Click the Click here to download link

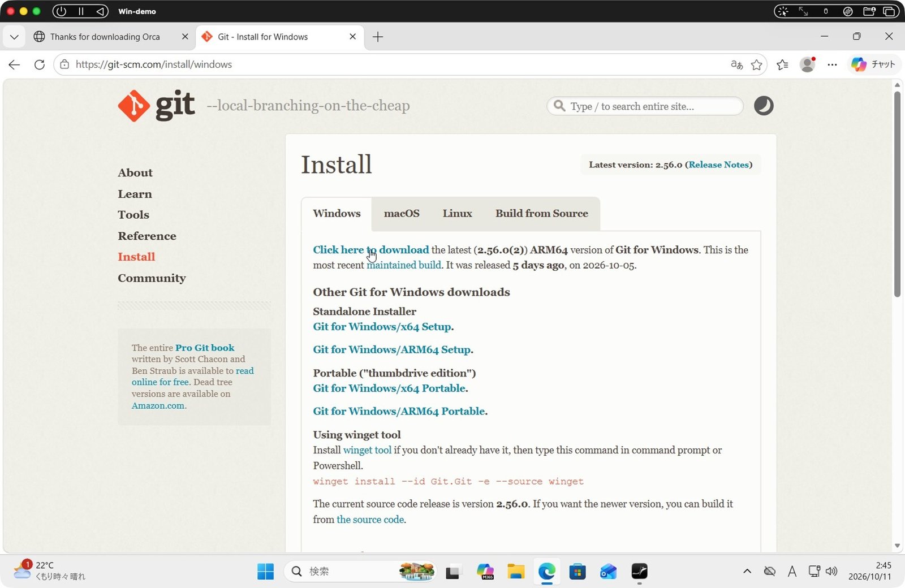[x=371, y=249]
